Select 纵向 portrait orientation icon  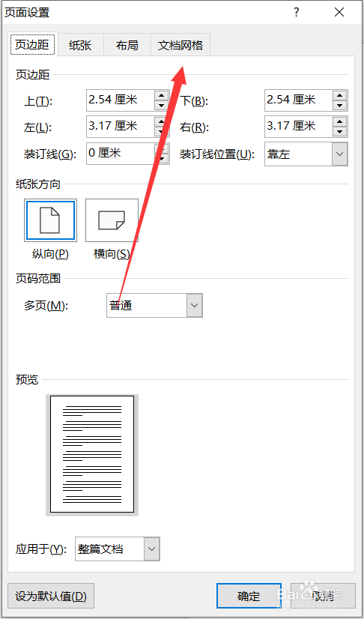pyautogui.click(x=50, y=220)
